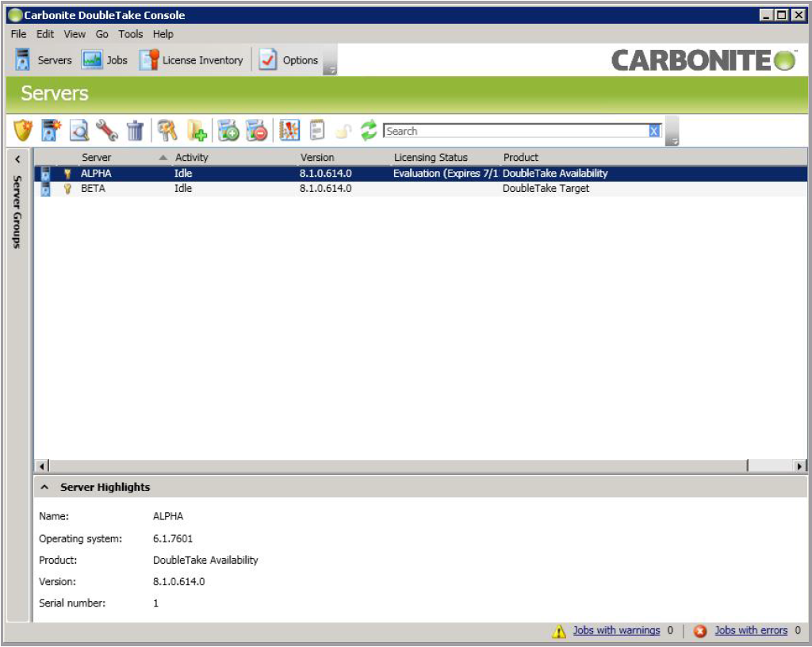
Task: Sort by the Product column header
Action: 520,157
